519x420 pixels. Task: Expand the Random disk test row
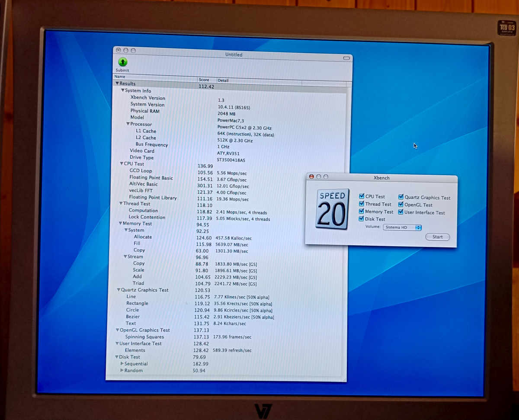tap(122, 370)
